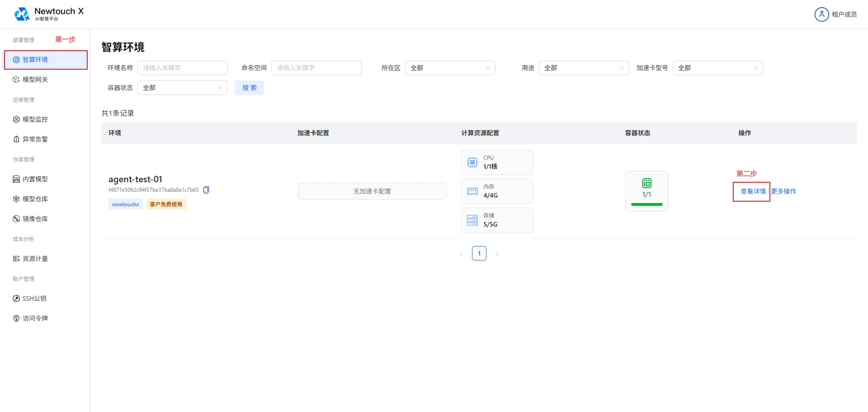Click the memory module icon
868x412 pixels.
tap(472, 191)
